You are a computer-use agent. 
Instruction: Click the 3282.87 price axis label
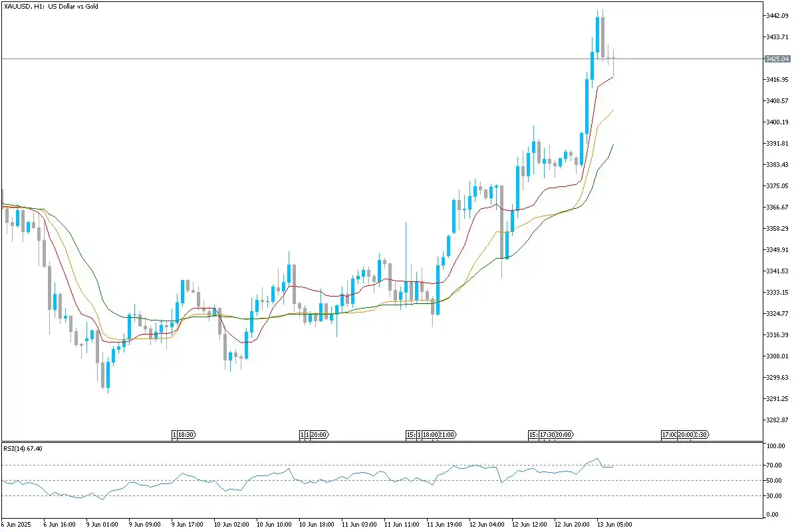tap(776, 420)
